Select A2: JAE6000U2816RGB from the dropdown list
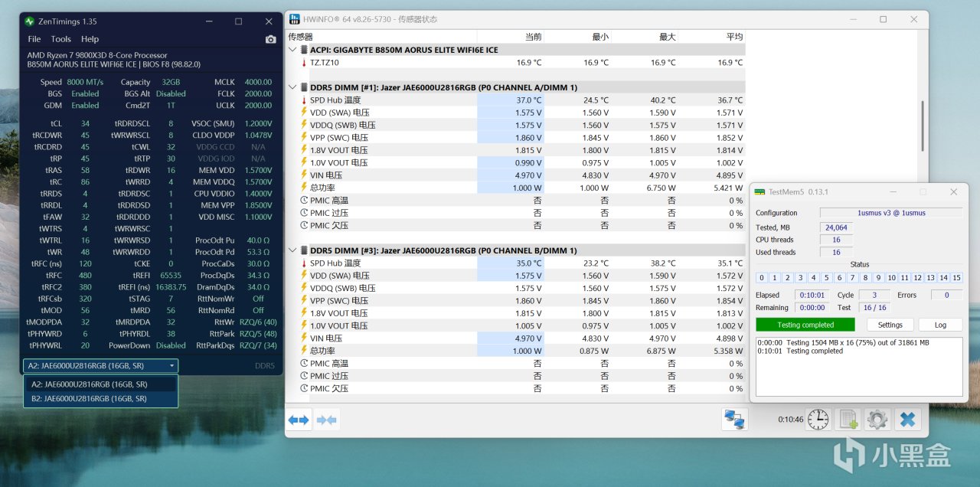Image resolution: width=980 pixels, height=487 pixels. 100,384
